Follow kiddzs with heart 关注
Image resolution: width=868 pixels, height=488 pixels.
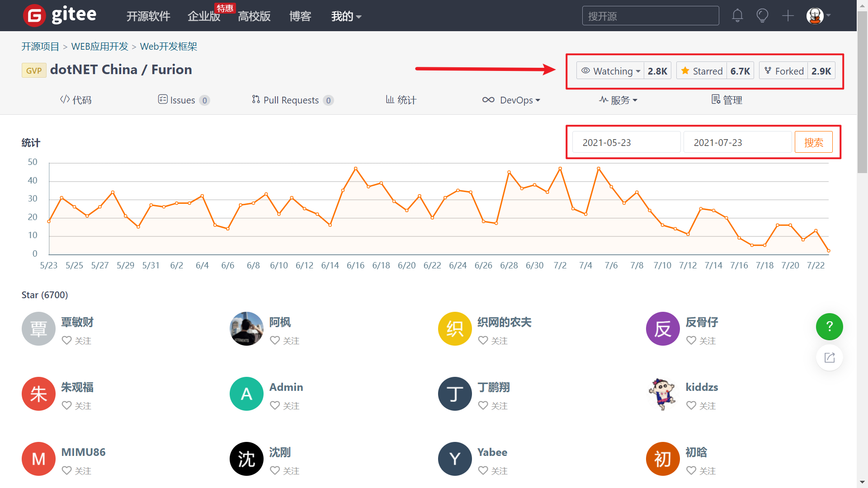pyautogui.click(x=701, y=406)
